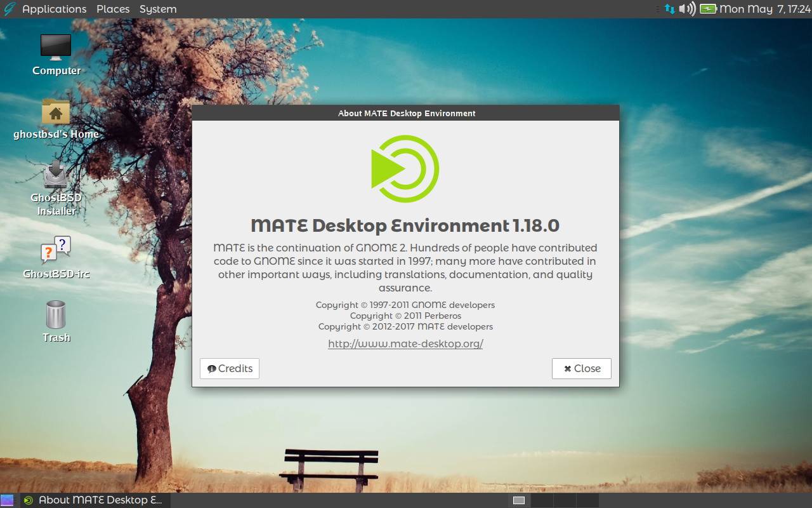The width and height of the screenshot is (812, 508).
Task: Click the About MATE Desktop Environment title bar
Action: coord(406,113)
